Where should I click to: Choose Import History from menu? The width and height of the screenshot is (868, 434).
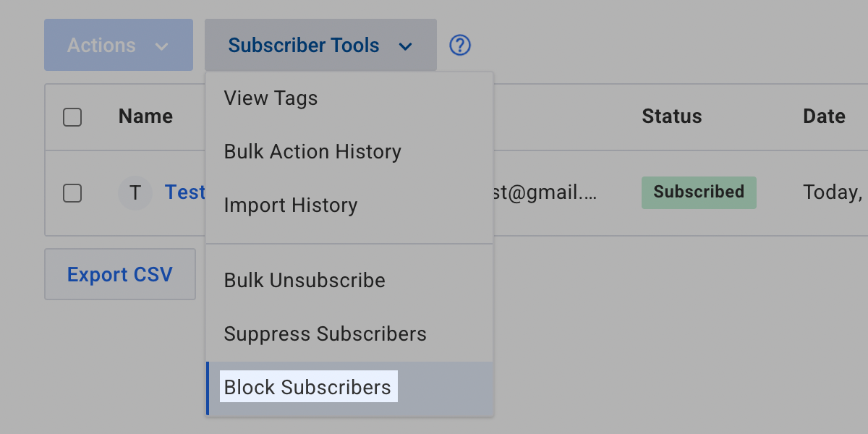point(291,205)
